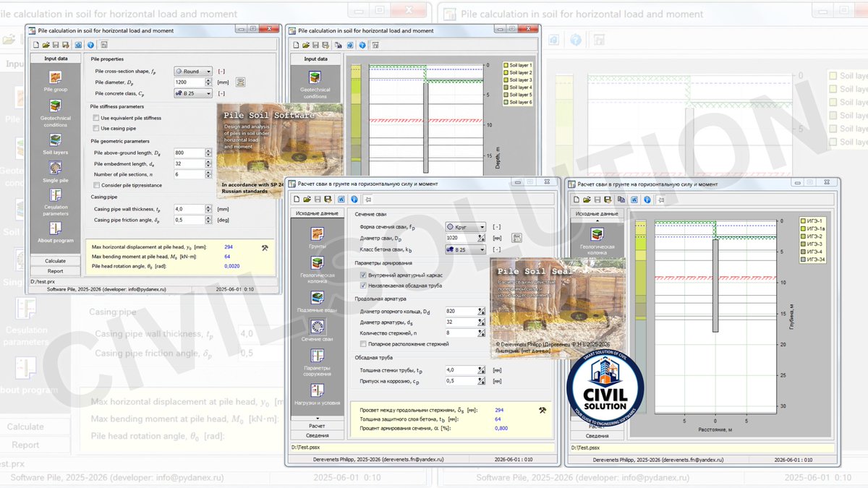The image size is (868, 488).
Task: Enable Use equivalent pile stiffness checkbox
Action: (x=95, y=118)
